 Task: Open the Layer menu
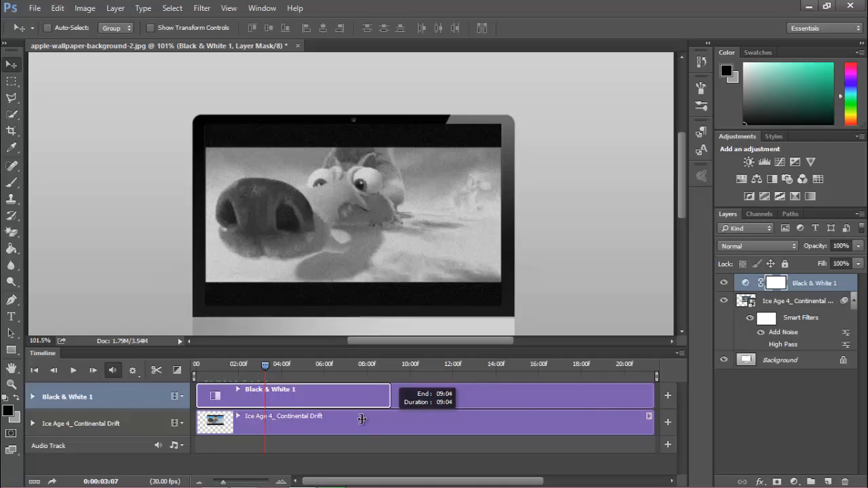pos(115,8)
